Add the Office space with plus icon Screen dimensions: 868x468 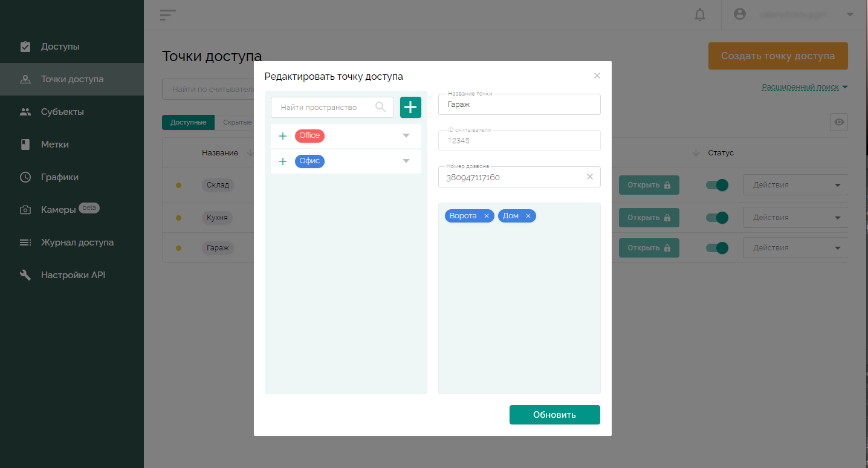tap(282, 136)
